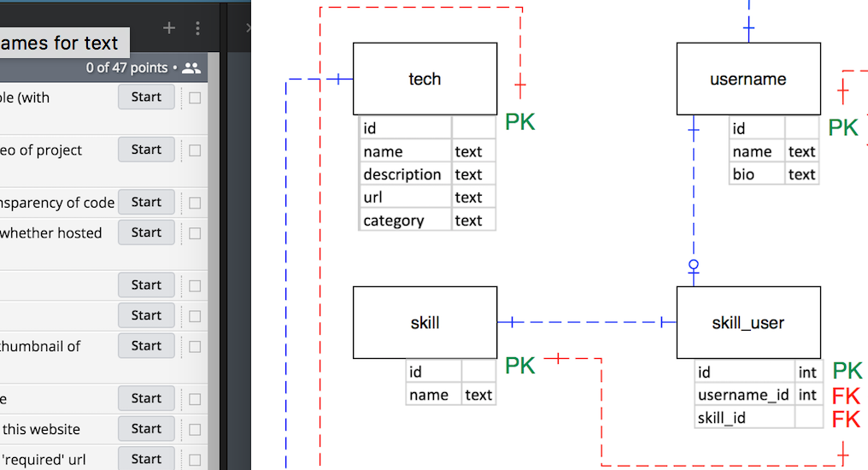Image resolution: width=868 pixels, height=470 pixels.
Task: Start the 'required' url task
Action: [146, 460]
